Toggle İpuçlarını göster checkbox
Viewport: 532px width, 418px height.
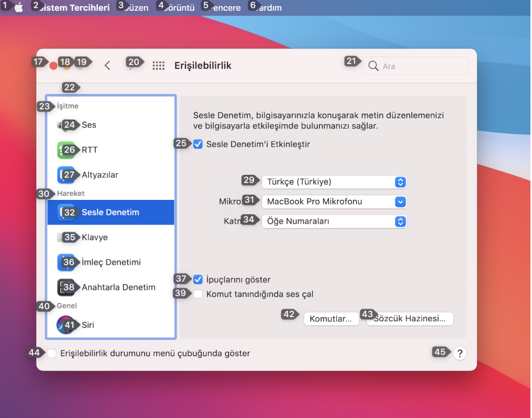198,280
